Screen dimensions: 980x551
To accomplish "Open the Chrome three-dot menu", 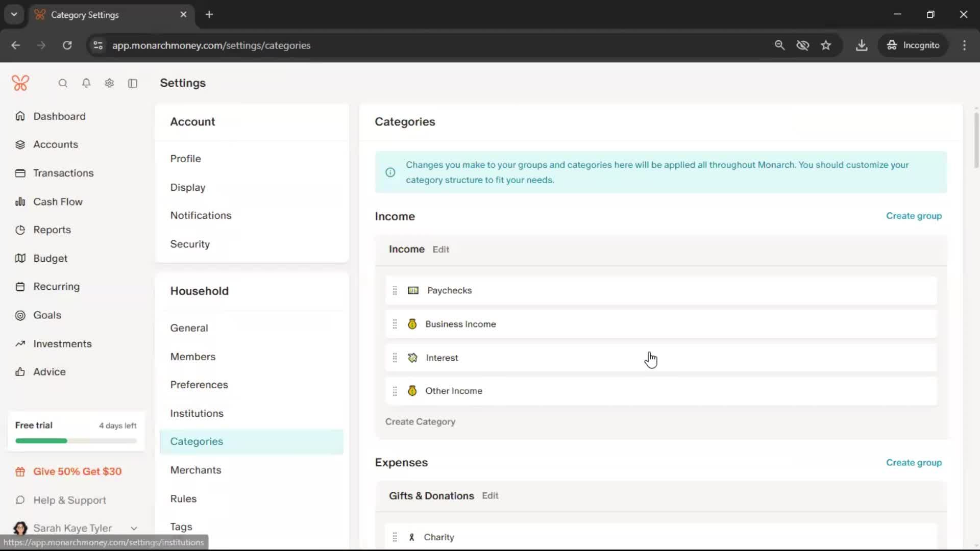I will pos(964,45).
